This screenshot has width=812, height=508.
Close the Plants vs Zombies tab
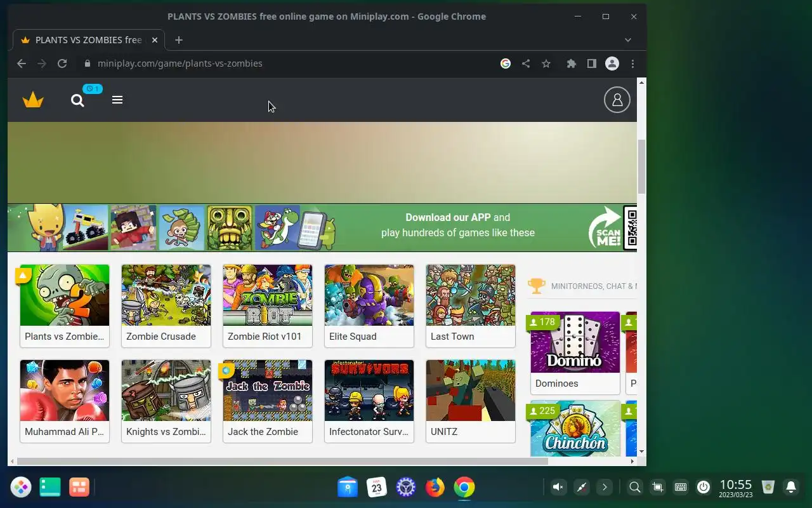154,40
